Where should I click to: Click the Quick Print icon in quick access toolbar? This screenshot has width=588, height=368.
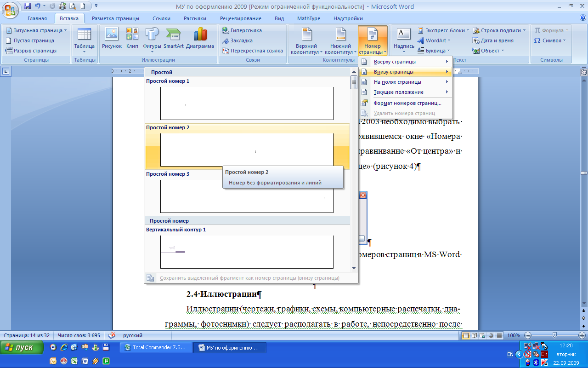(x=63, y=6)
